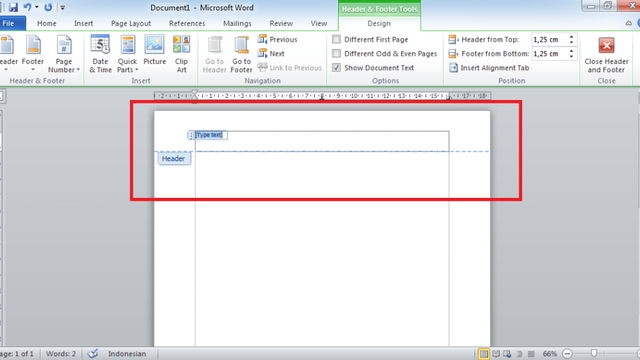
Task: Open Clip Art insertion
Action: pyautogui.click(x=181, y=54)
